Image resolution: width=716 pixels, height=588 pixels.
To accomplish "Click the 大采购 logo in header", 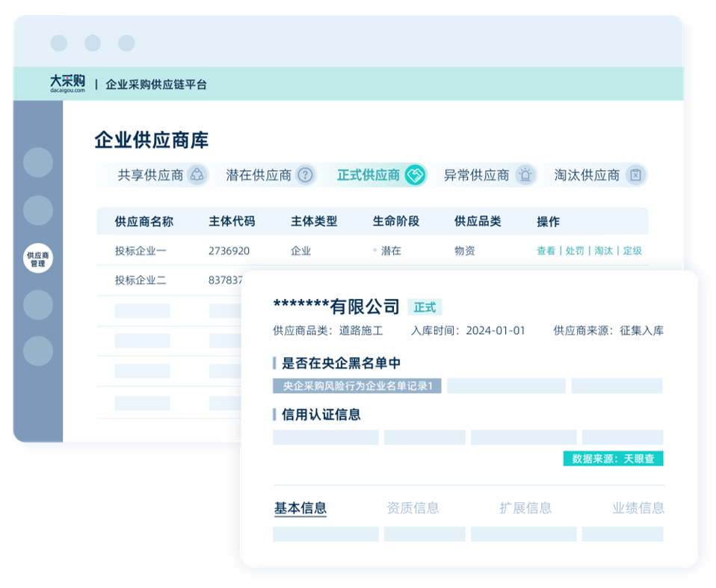I will pos(67,84).
